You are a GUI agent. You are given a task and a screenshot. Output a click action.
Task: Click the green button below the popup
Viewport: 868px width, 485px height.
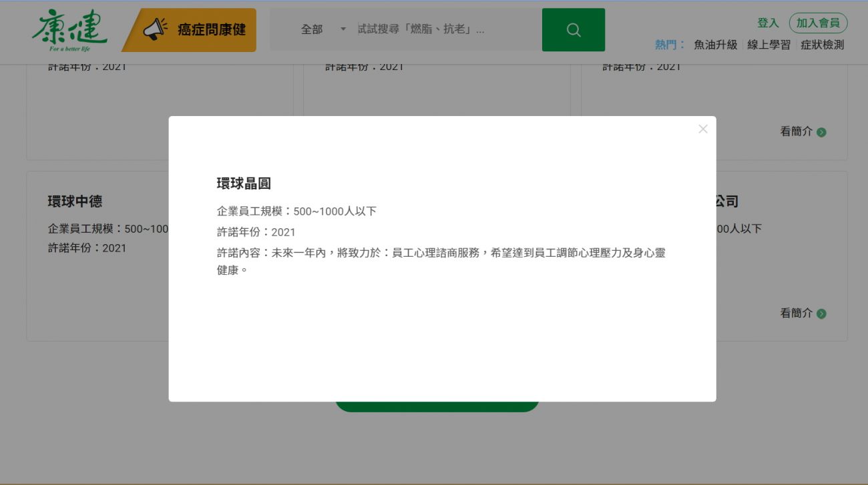437,407
